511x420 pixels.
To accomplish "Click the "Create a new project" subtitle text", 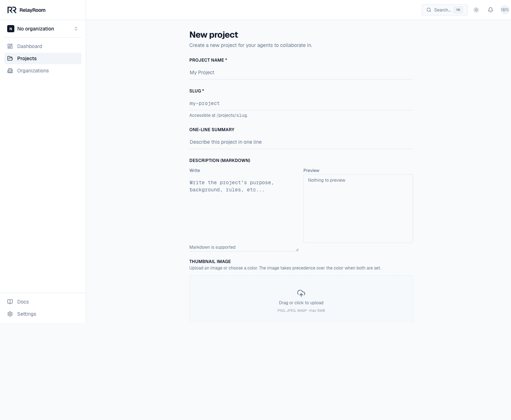I will pos(251,45).
